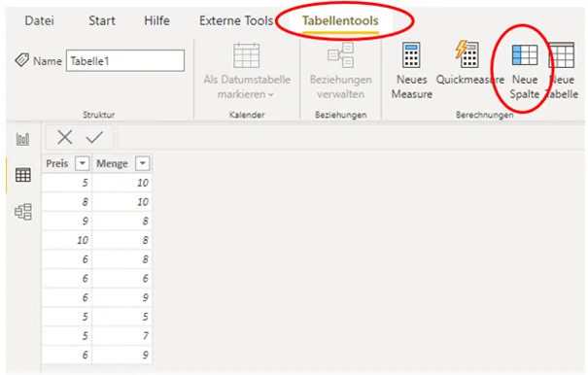Image resolution: width=588 pixels, height=375 pixels.
Task: Click Menge cell with value 7
Action: [121, 335]
